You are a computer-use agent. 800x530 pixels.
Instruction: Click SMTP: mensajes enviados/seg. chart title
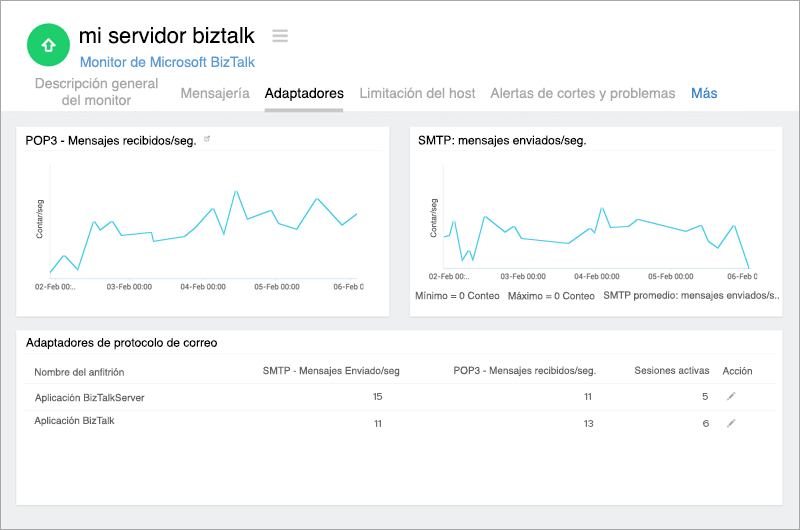(502, 140)
